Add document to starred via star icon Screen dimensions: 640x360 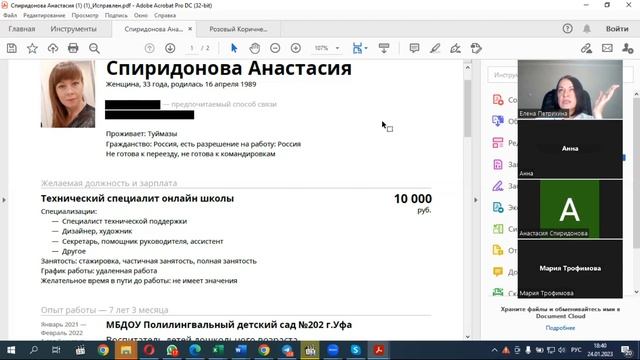(x=32, y=48)
